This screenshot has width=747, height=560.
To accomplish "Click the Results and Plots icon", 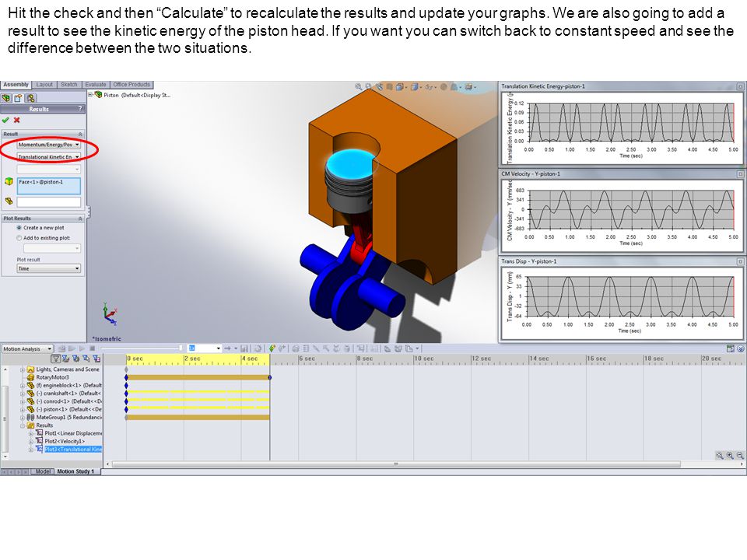I will (x=360, y=348).
